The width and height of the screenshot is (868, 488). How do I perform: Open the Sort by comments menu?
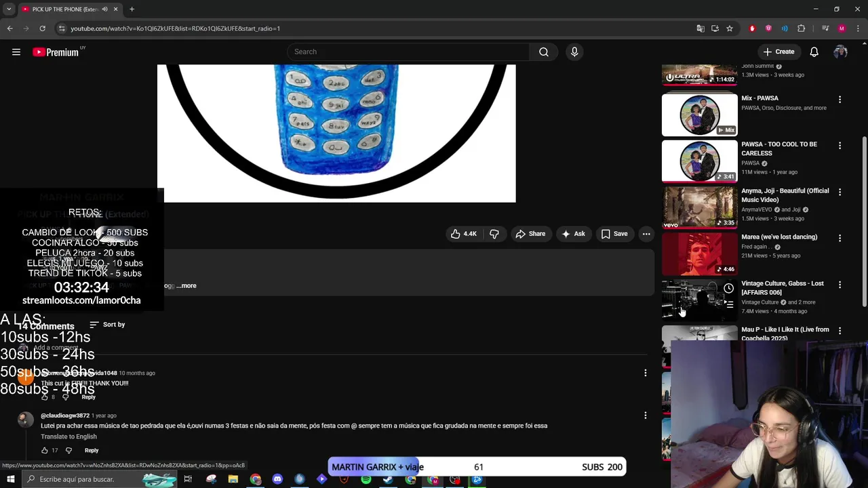click(107, 325)
